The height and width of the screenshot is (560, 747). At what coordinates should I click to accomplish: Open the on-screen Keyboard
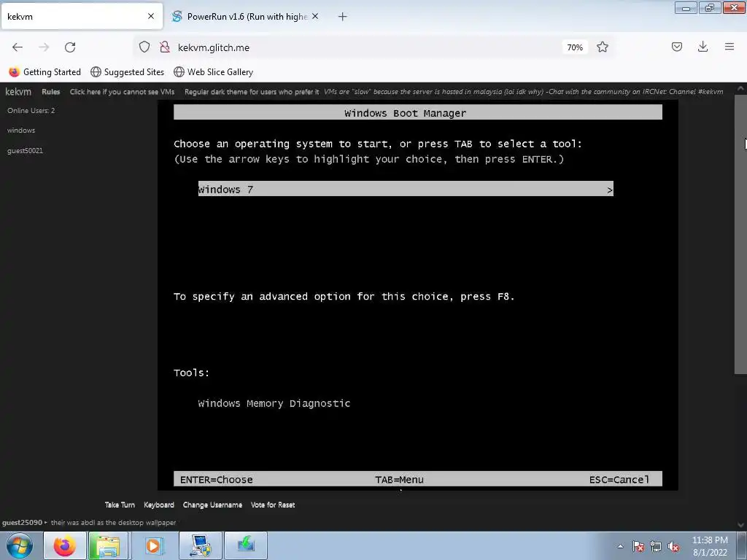tap(158, 505)
